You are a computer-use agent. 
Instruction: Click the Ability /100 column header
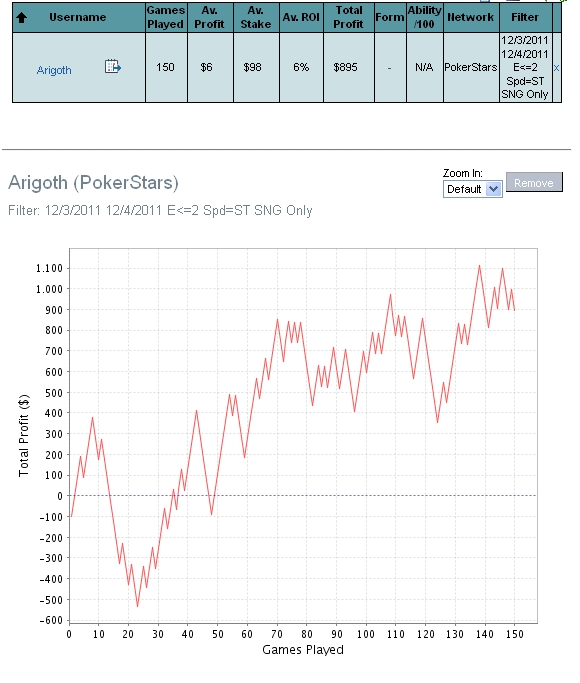(x=425, y=17)
